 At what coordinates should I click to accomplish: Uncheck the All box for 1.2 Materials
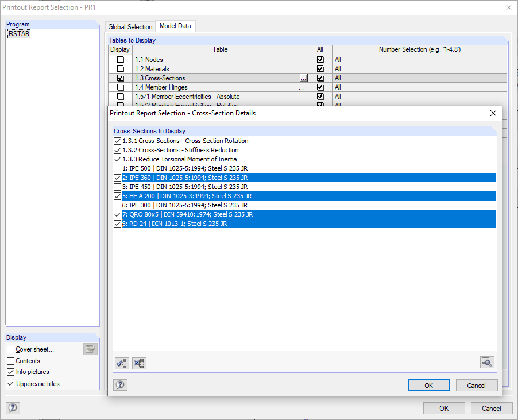click(320, 68)
